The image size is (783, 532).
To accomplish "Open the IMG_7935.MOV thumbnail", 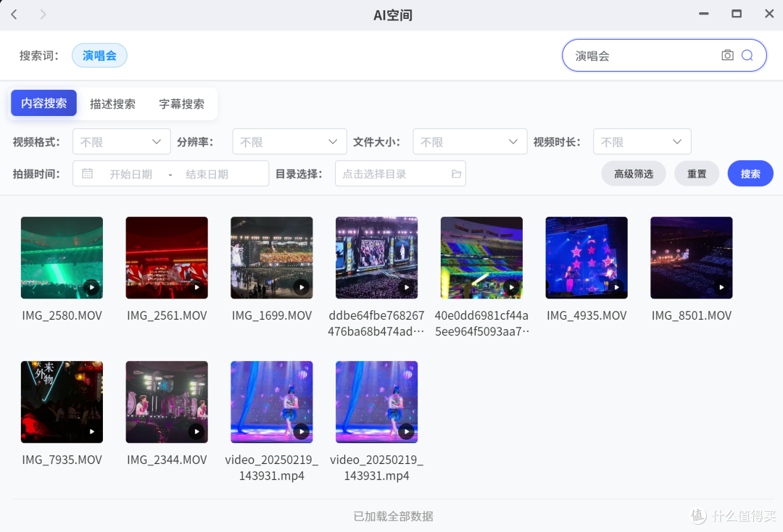I will point(62,402).
